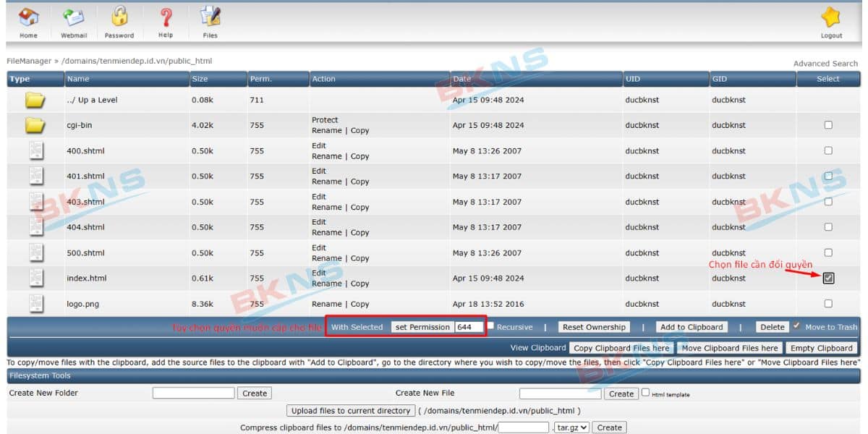This screenshot has width=868, height=434.
Task: Select the checkbox for 500.shtml
Action: pos(828,252)
